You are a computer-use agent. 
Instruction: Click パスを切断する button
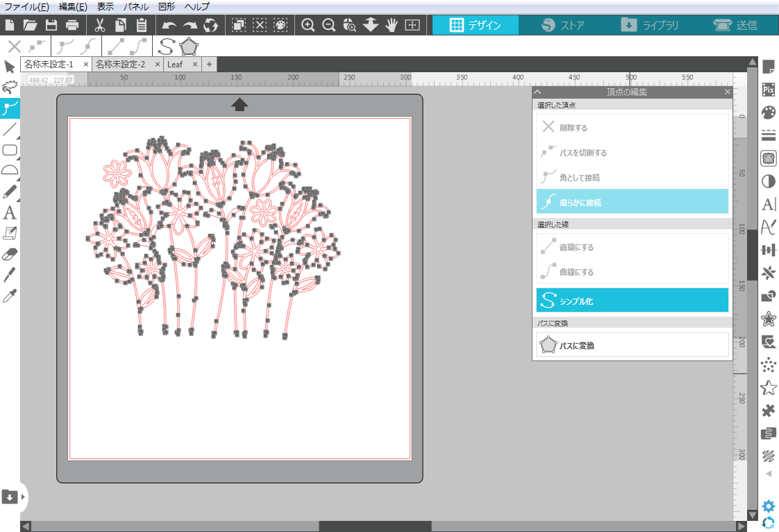tap(632, 152)
